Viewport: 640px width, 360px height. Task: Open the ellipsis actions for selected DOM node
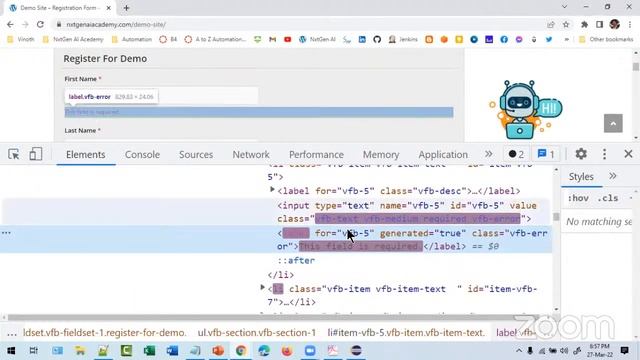(6, 233)
